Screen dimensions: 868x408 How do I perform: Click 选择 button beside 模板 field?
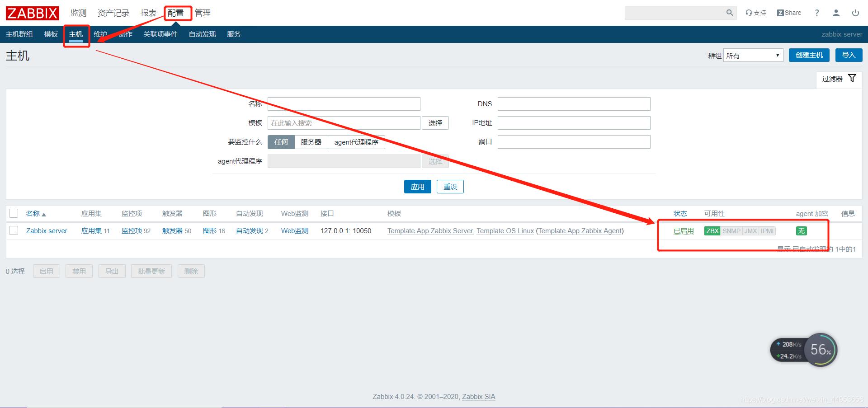(x=435, y=123)
